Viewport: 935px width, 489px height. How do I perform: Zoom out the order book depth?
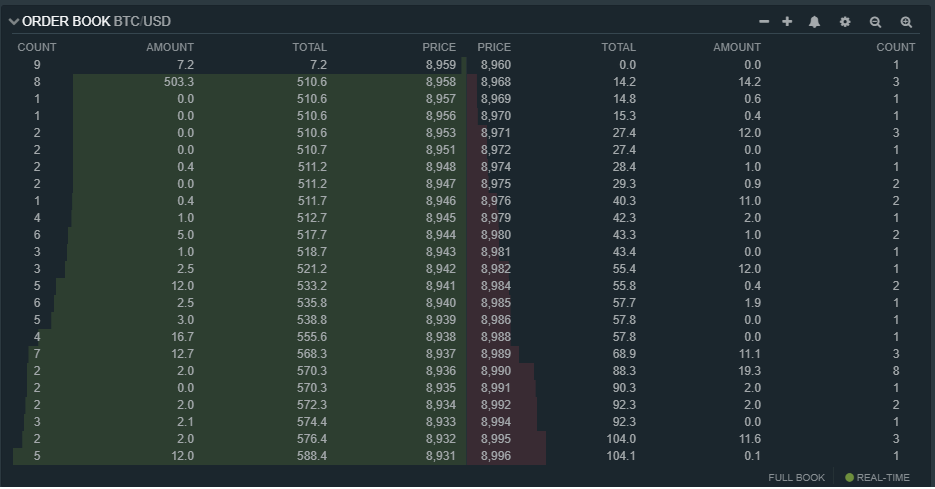(x=875, y=21)
